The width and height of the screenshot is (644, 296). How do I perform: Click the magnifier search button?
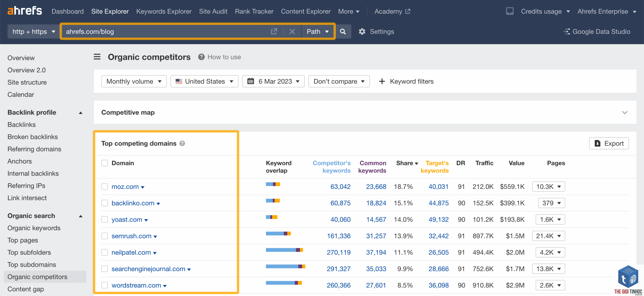[x=343, y=31]
